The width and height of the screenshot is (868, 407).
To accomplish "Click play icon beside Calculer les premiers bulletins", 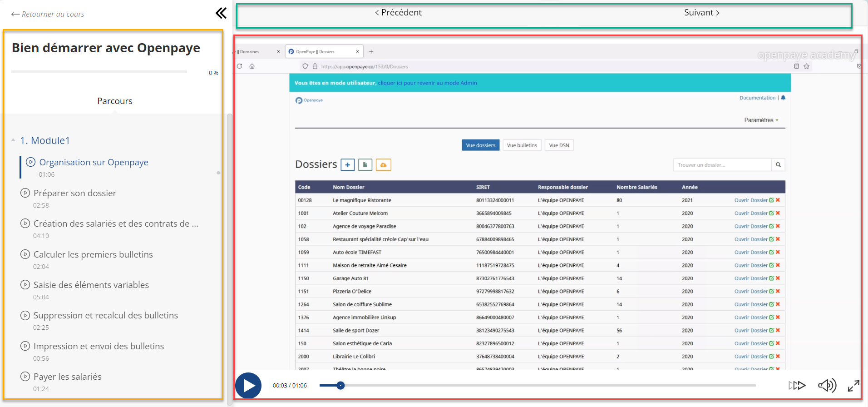I will (x=25, y=254).
